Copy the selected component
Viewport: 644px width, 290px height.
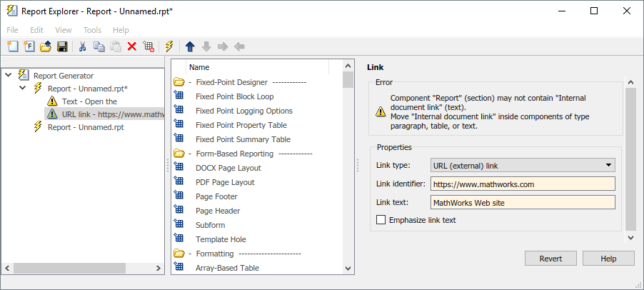pyautogui.click(x=99, y=46)
